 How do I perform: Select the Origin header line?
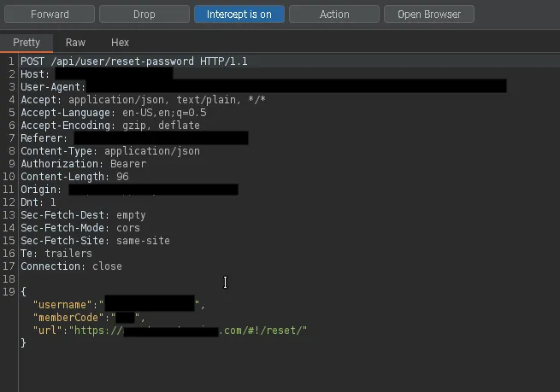coord(129,190)
